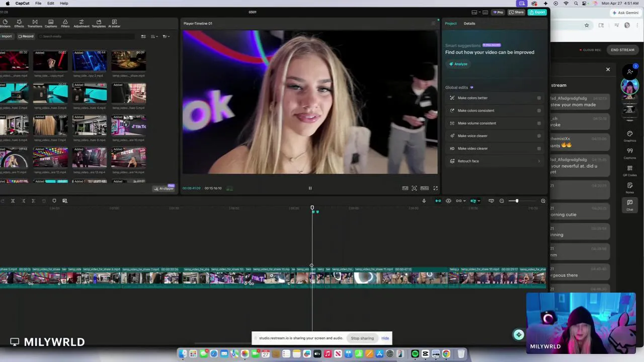The width and height of the screenshot is (644, 362).
Task: Launch the AI clipper tool
Action: point(164,189)
